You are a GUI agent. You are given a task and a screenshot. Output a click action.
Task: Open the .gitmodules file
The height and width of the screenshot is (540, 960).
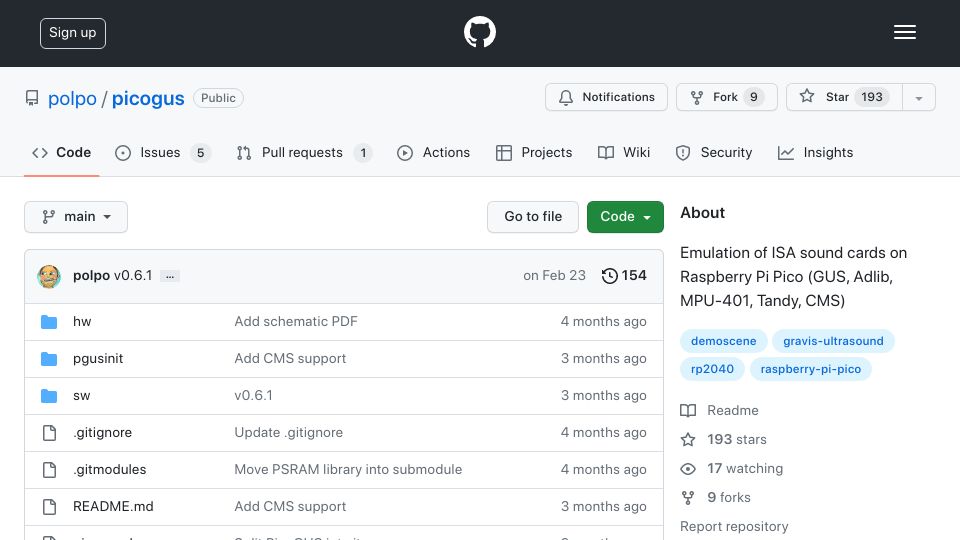pyautogui.click(x=110, y=470)
